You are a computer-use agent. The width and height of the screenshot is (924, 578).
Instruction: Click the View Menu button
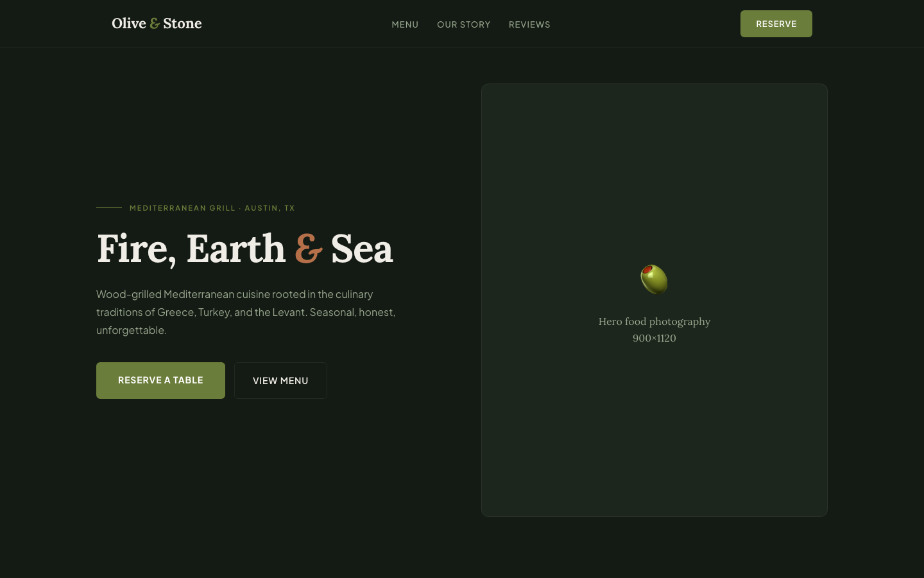[280, 381]
